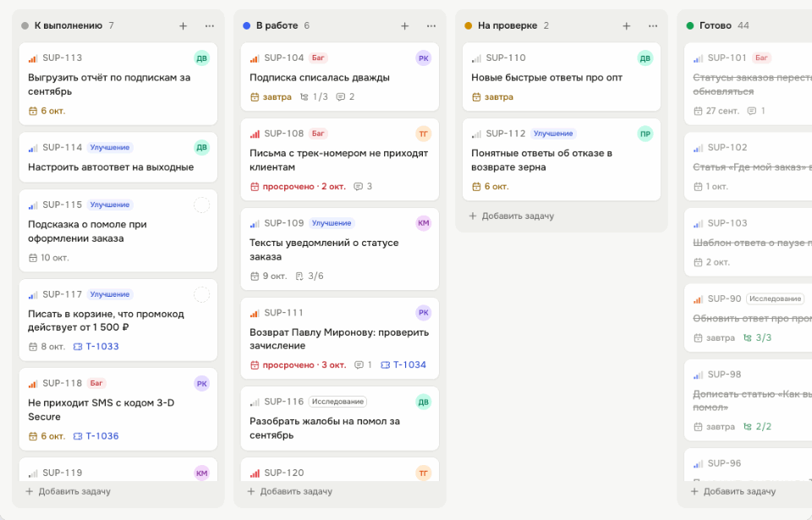Open the card «Настроить автоответ на выходные»
Screen dimensions: 812x520
tap(118, 157)
